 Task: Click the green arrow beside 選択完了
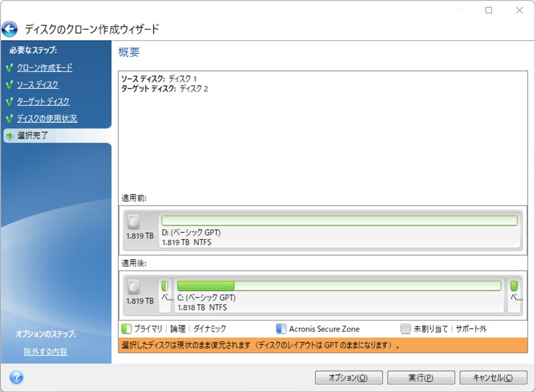(9, 135)
